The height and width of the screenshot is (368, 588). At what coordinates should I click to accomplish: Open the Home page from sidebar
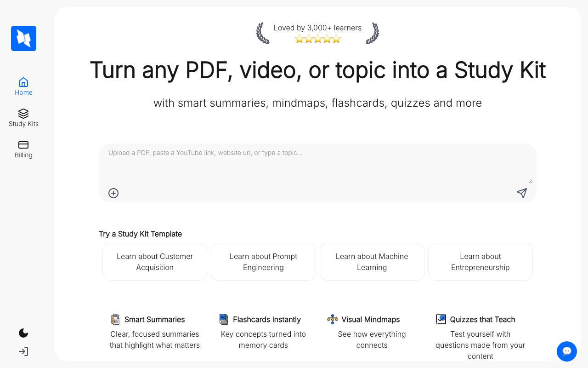pyautogui.click(x=23, y=86)
